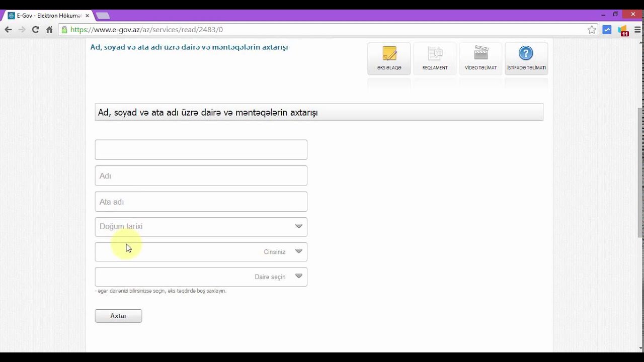
Task: Open a new browser tab
Action: 103,16
